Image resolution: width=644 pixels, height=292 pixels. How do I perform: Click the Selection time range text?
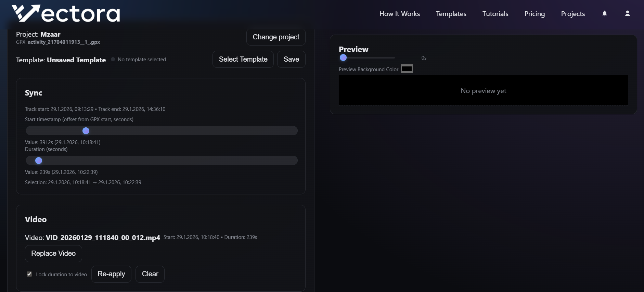(x=83, y=182)
